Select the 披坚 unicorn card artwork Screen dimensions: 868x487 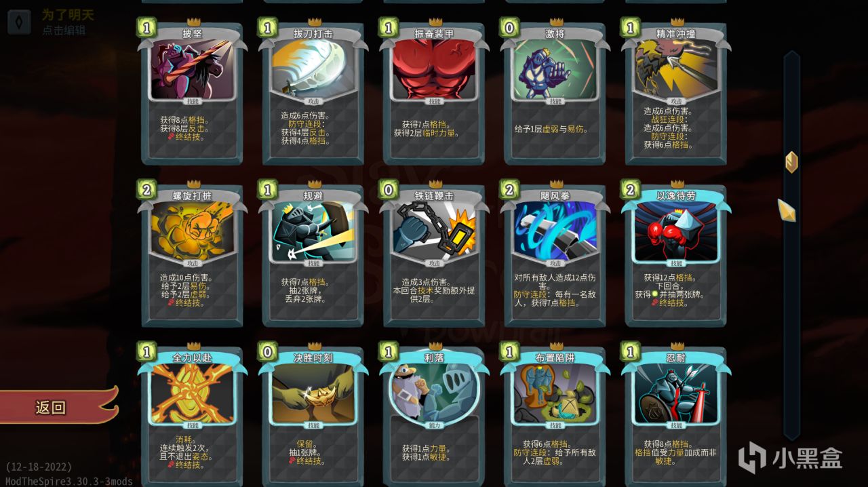[193, 69]
